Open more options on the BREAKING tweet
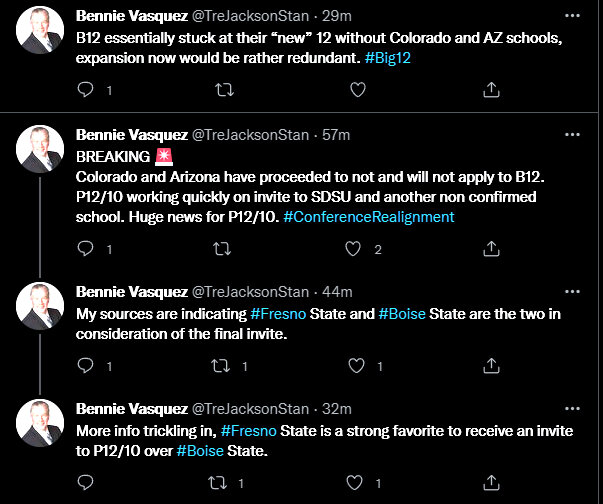This screenshot has height=504, width=603. [570, 134]
